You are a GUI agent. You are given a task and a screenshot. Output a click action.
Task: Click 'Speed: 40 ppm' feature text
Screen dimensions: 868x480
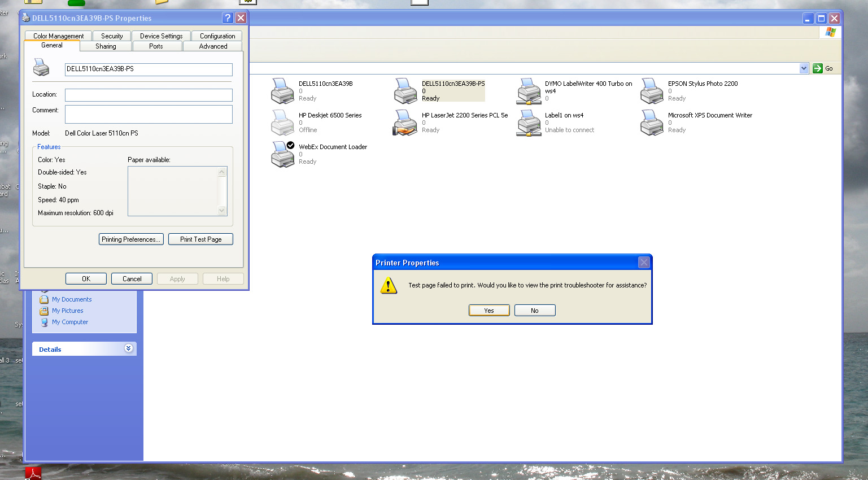(58, 200)
